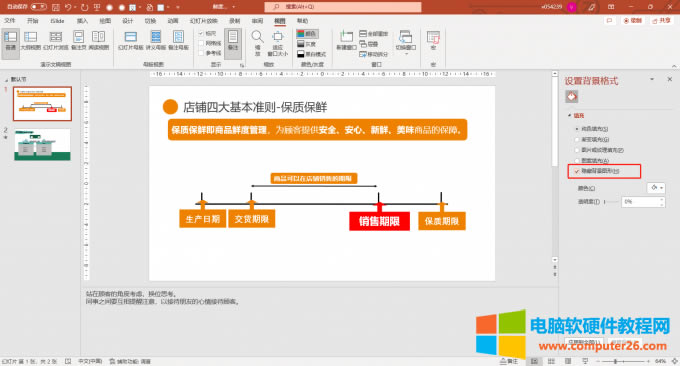This screenshot has width=680, height=366.
Task: Uncheck Hide background graphics checkbox
Action: [577, 171]
